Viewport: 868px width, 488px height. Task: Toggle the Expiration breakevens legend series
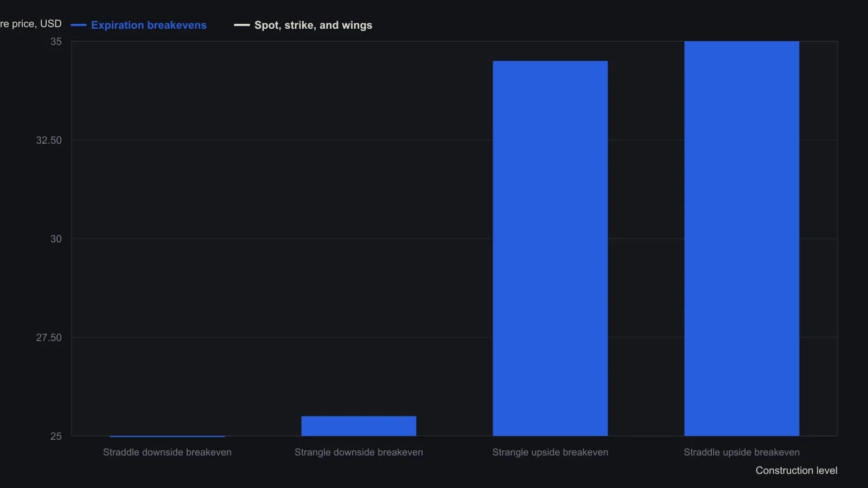pyautogui.click(x=138, y=25)
